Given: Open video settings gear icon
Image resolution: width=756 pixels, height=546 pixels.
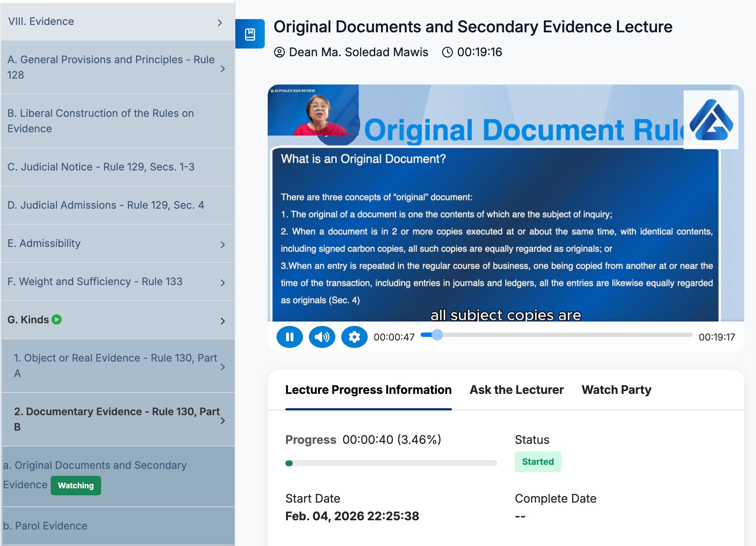Looking at the screenshot, I should tap(354, 337).
